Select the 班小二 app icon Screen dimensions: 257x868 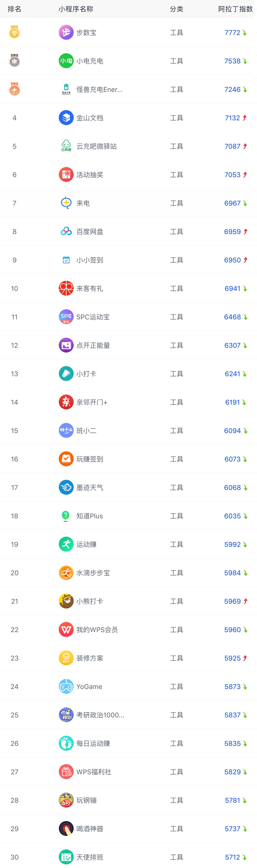pos(66,431)
